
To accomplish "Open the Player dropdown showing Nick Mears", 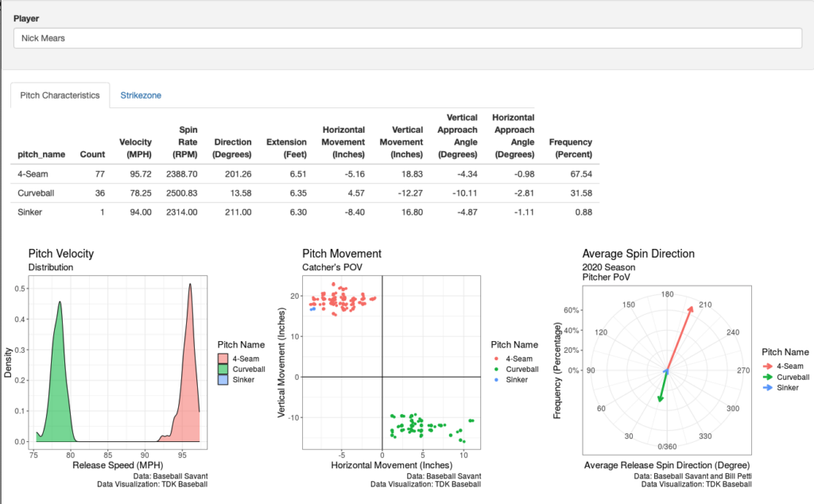I will point(408,38).
